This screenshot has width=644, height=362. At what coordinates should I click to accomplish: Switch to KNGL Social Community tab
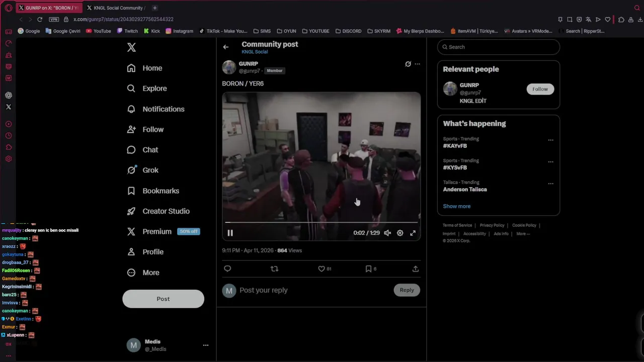[117, 8]
